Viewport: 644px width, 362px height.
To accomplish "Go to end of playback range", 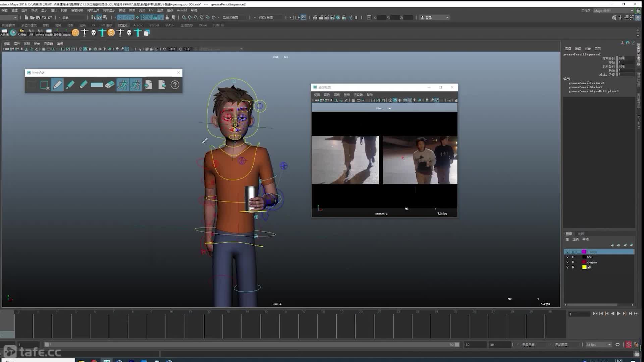I will pyautogui.click(x=636, y=313).
